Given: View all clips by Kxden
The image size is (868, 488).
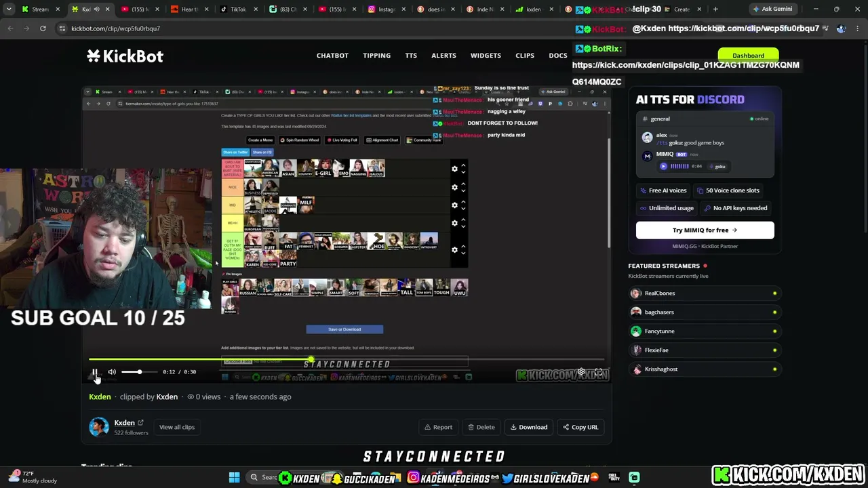Looking at the screenshot, I should coord(177,427).
